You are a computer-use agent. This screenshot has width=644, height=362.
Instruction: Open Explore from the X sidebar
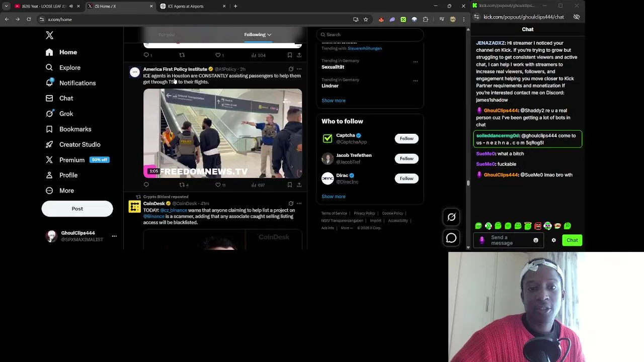pyautogui.click(x=63, y=67)
